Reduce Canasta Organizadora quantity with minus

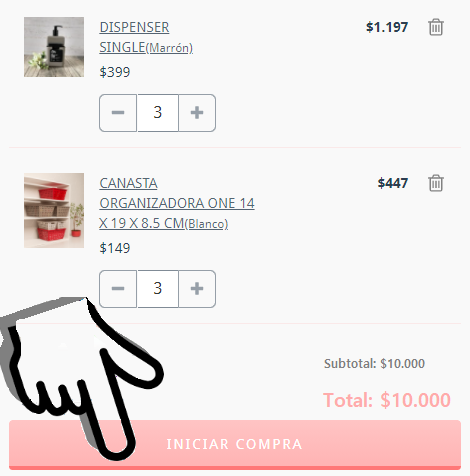(118, 289)
